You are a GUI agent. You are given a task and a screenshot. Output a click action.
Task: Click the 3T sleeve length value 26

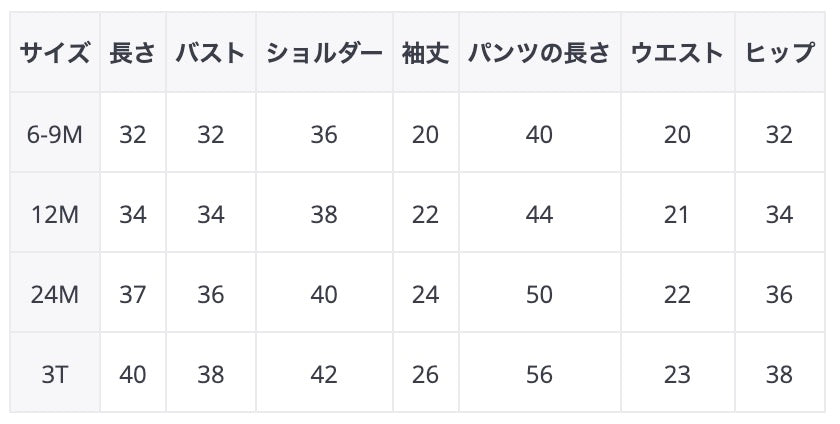pyautogui.click(x=425, y=375)
